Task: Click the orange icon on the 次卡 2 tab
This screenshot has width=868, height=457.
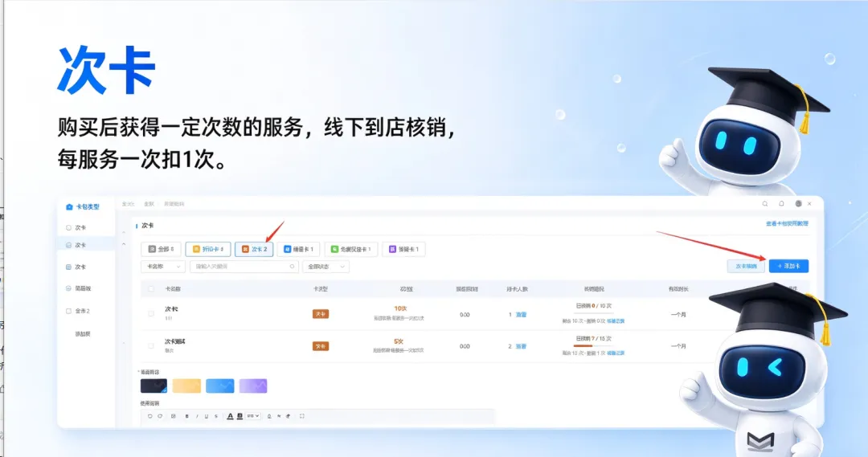Action: (x=245, y=250)
